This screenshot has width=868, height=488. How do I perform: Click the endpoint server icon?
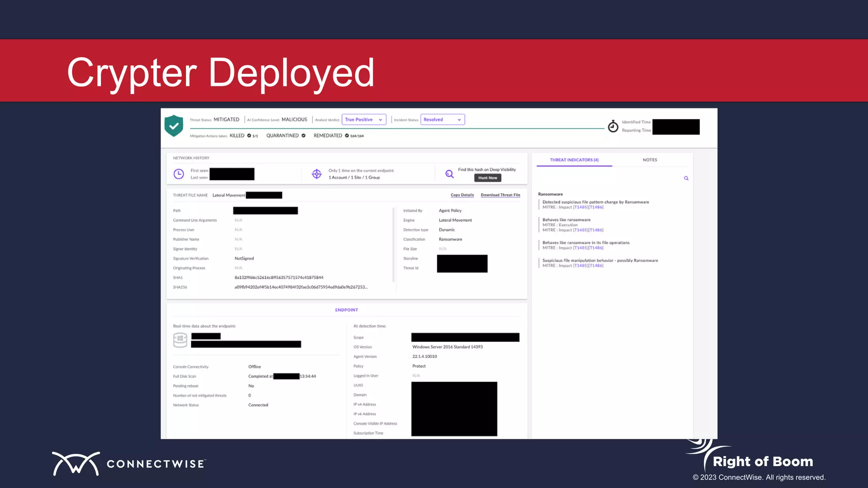point(180,340)
